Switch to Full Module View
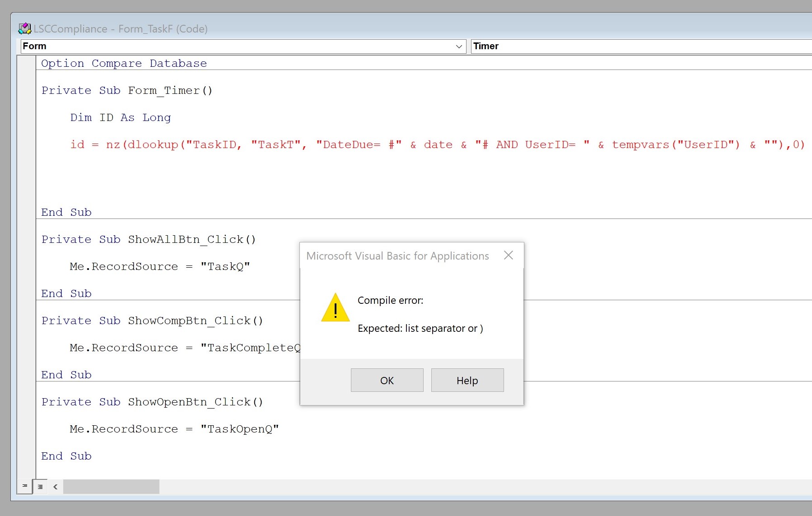The image size is (812, 516). pyautogui.click(x=40, y=486)
